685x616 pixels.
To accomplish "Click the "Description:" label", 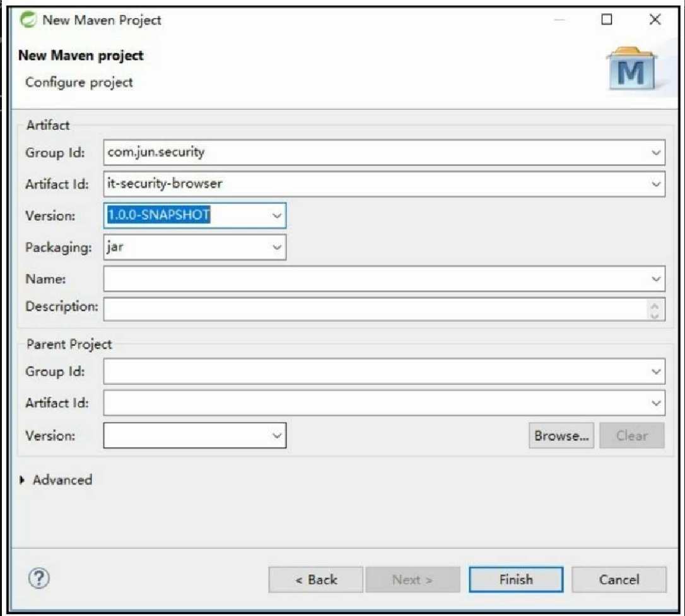I will [x=62, y=307].
